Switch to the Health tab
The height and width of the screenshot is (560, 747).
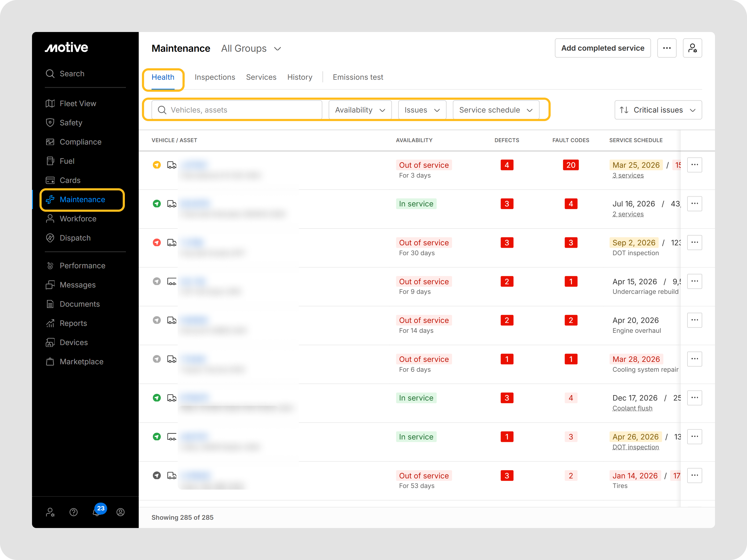[163, 77]
